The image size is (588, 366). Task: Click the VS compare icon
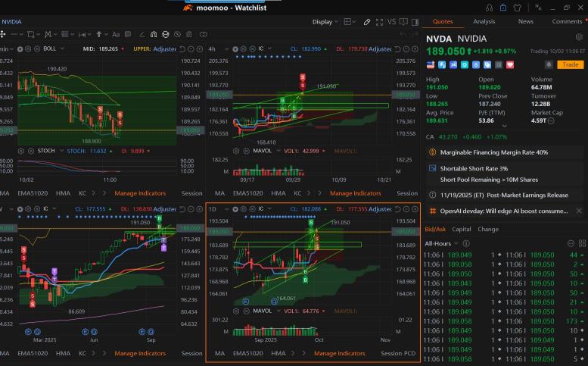pyautogui.click(x=391, y=22)
